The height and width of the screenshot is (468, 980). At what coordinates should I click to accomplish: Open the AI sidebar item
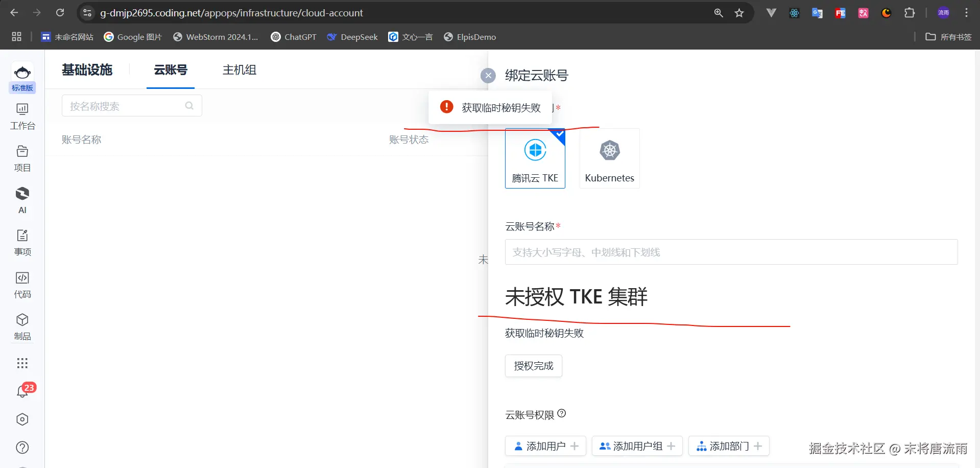(x=22, y=201)
